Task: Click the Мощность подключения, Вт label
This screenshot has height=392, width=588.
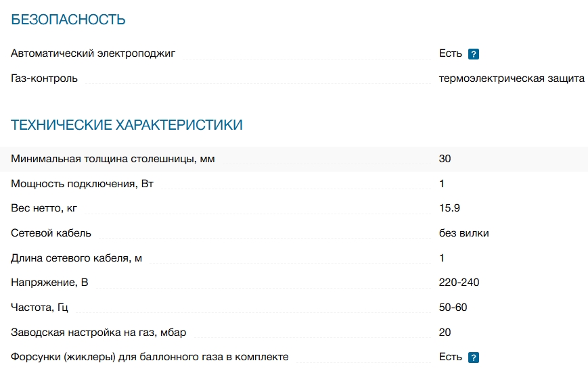Action: tap(82, 184)
